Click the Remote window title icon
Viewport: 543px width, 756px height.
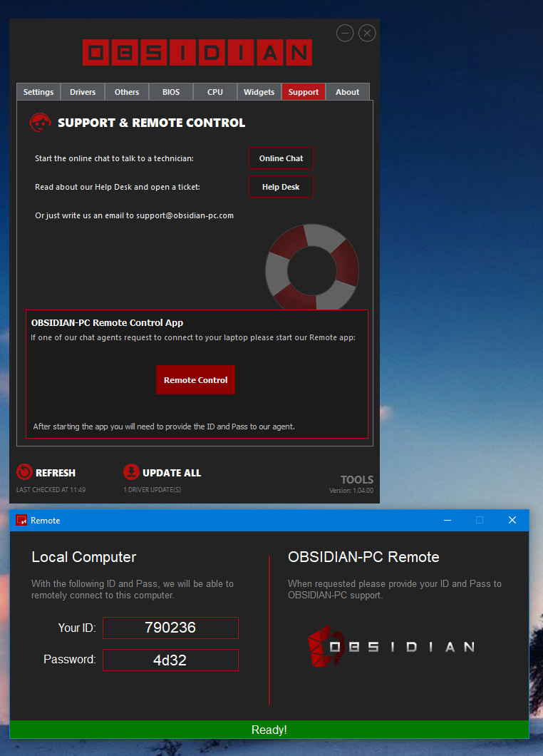[x=21, y=520]
